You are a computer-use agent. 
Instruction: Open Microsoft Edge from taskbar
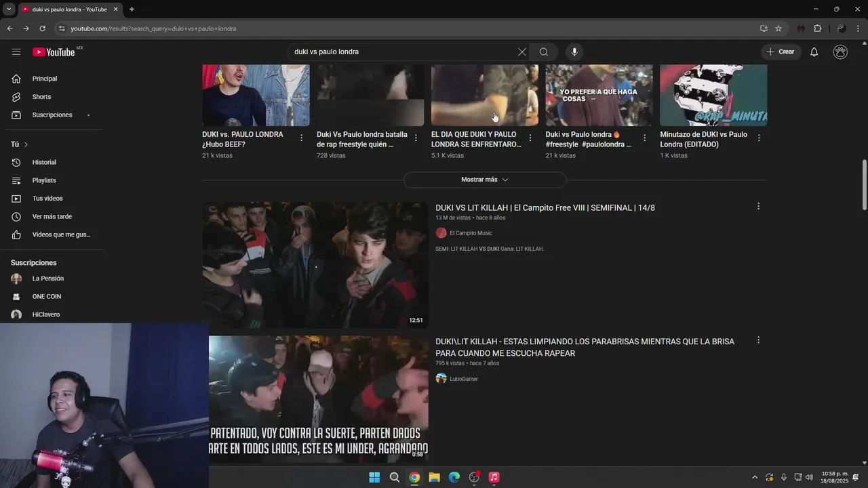coord(454,477)
